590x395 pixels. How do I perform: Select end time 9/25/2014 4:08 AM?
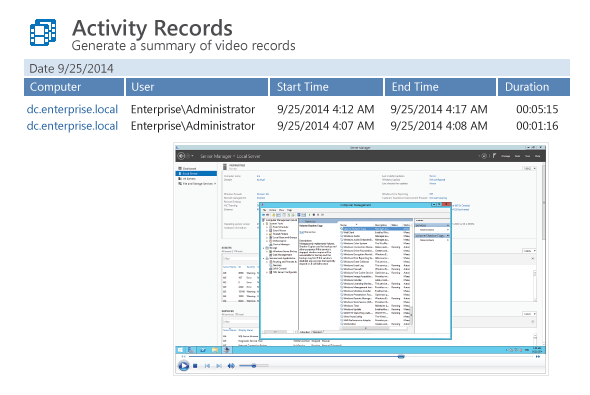point(439,126)
